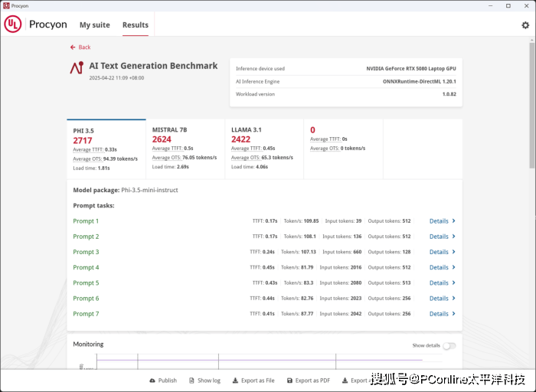Image resolution: width=536 pixels, height=392 pixels.
Task: Select the MISTRAL 7B results tab
Action: 185,145
